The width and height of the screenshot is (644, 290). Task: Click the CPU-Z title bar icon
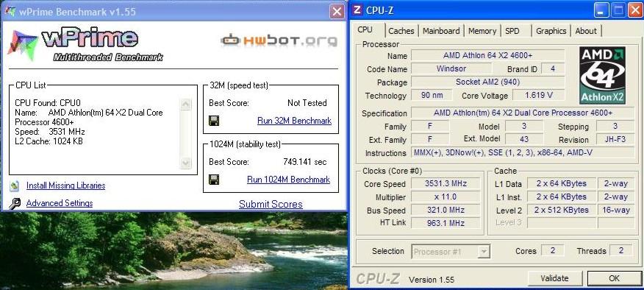pyautogui.click(x=357, y=10)
